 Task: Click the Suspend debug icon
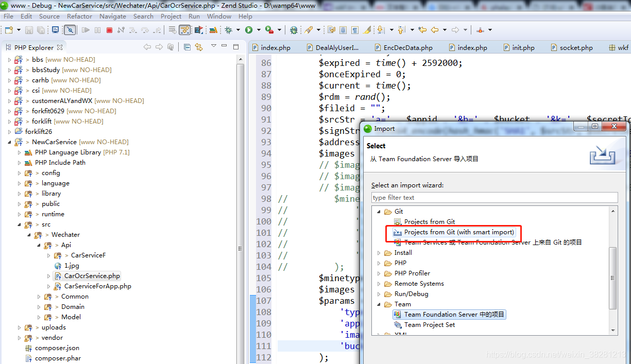pos(97,30)
